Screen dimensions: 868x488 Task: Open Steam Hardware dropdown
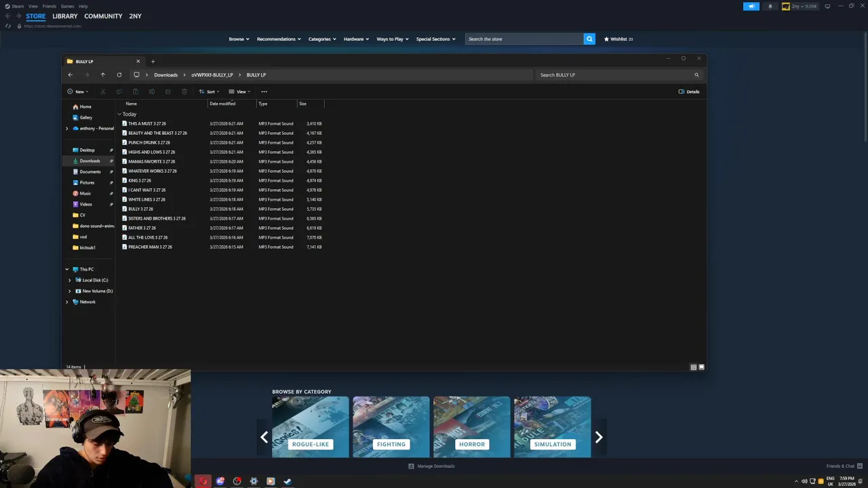(356, 39)
